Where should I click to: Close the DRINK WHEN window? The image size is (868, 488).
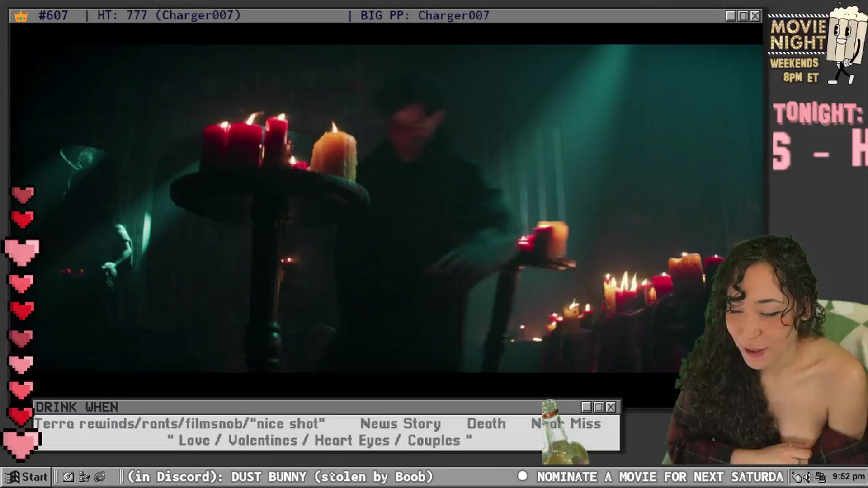[611, 407]
